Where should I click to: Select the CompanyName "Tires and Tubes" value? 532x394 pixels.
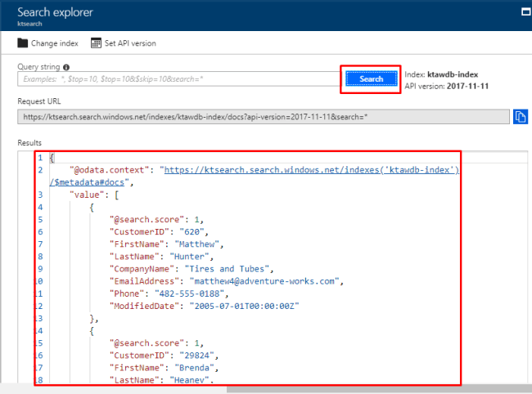click(x=227, y=269)
